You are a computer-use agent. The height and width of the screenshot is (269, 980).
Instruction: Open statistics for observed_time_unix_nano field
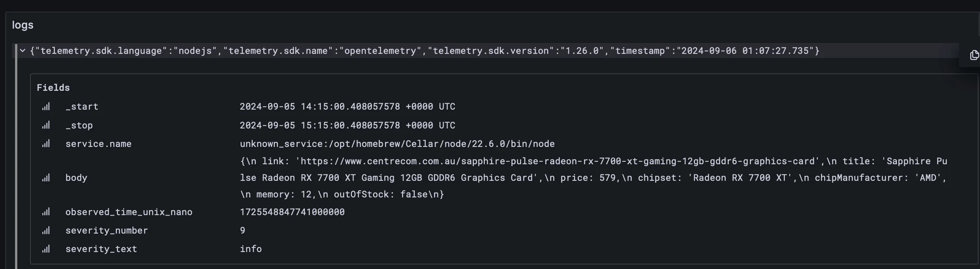click(x=46, y=211)
